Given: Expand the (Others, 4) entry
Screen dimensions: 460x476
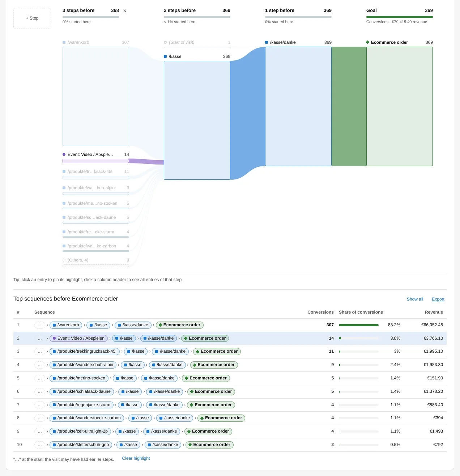Looking at the screenshot, I should click(x=96, y=262).
